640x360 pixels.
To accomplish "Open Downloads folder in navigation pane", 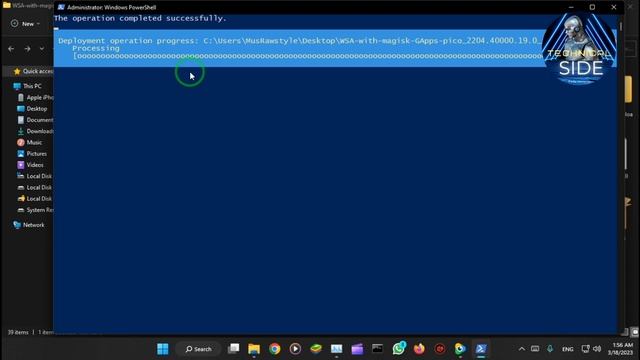I will (36, 131).
